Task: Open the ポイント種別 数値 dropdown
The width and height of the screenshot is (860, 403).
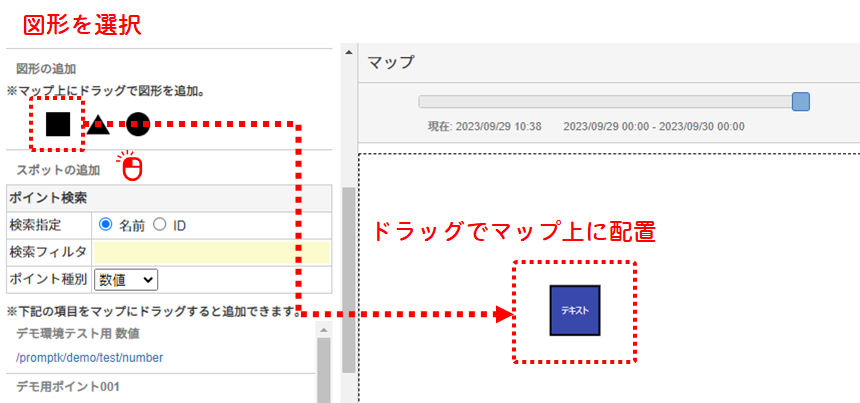Action: click(126, 280)
